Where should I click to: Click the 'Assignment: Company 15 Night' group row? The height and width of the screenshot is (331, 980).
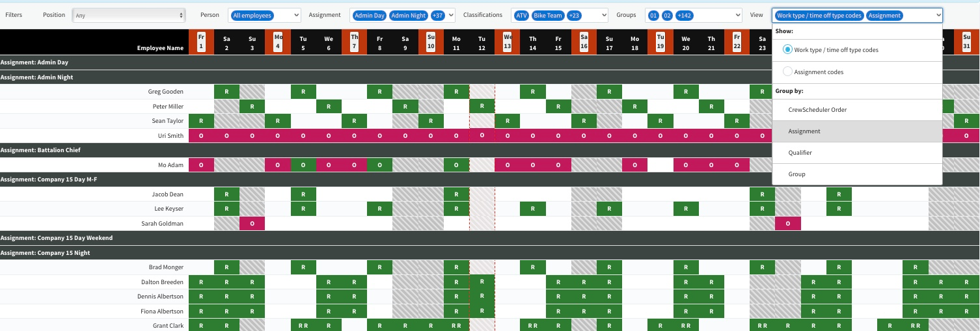pos(490,253)
